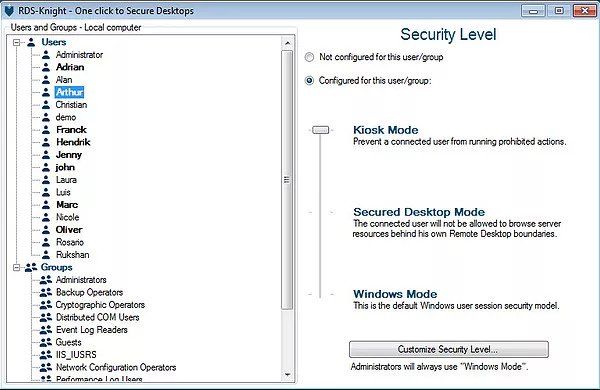Click the user icon beside Administrator
This screenshot has height=390, width=600.
click(46, 55)
